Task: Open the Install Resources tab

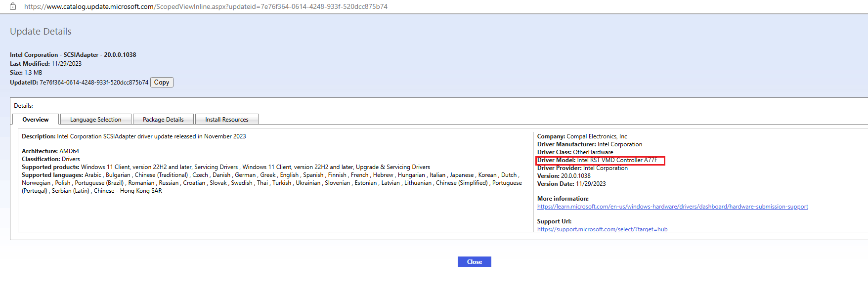Action: click(x=227, y=120)
